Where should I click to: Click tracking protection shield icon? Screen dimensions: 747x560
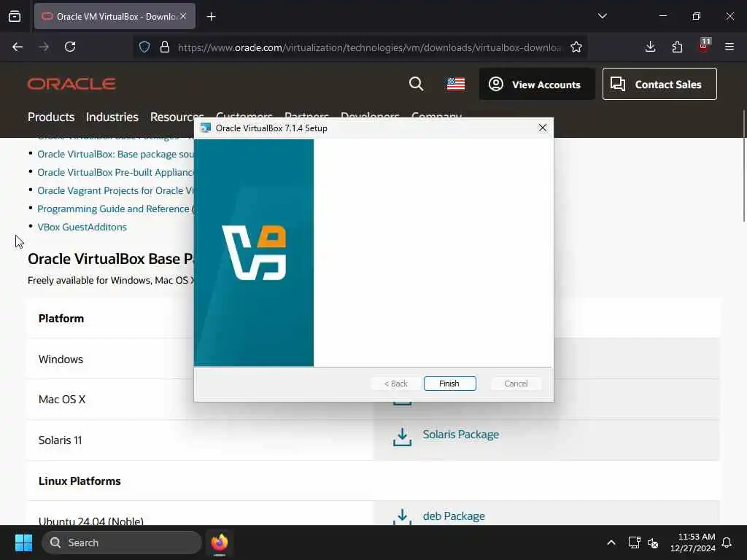(x=144, y=47)
